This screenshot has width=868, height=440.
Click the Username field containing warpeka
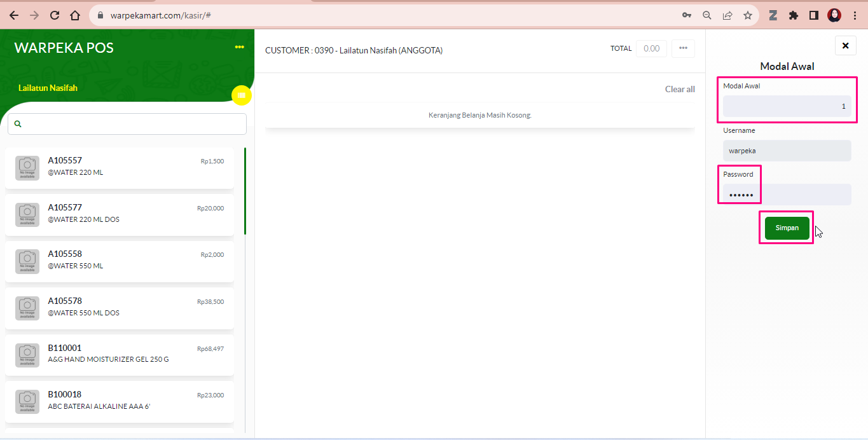point(787,151)
